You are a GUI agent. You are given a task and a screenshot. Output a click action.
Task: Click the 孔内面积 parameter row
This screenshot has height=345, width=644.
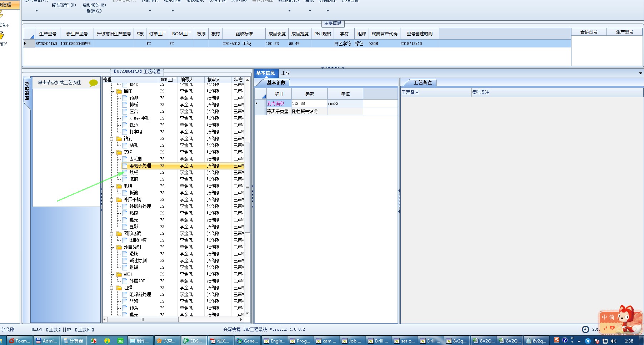(x=326, y=103)
